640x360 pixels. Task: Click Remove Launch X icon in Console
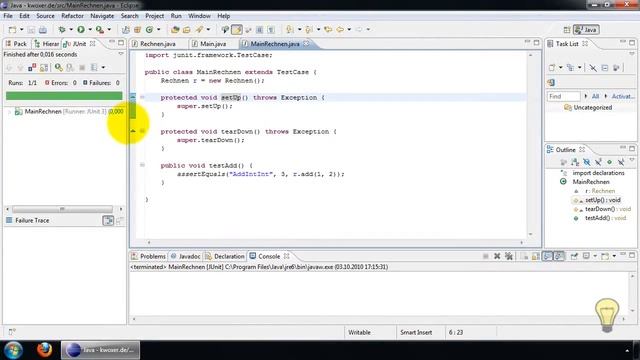[497, 256]
